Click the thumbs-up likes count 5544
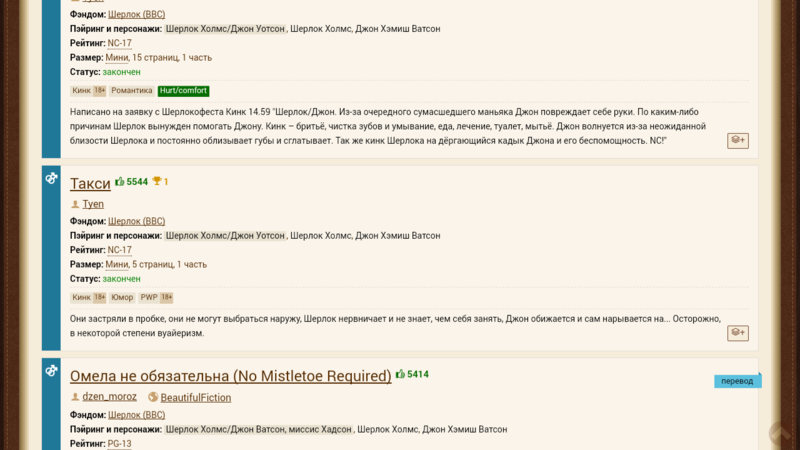Image resolution: width=800 pixels, height=450 pixels. pyautogui.click(x=132, y=182)
